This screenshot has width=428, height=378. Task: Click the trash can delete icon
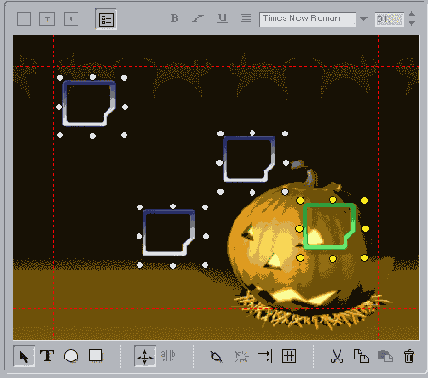pyautogui.click(x=409, y=356)
